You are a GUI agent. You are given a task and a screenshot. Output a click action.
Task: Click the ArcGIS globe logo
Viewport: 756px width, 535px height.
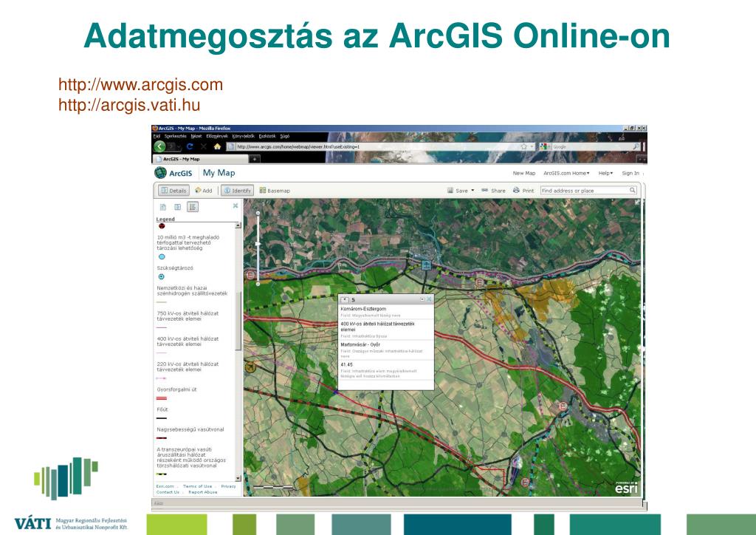tap(160, 173)
